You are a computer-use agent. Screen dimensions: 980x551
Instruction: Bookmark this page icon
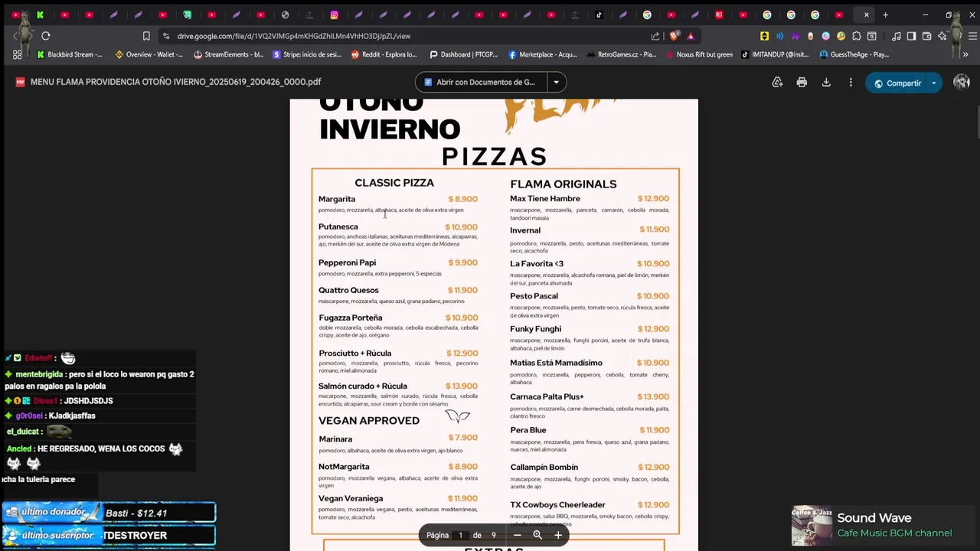146,36
